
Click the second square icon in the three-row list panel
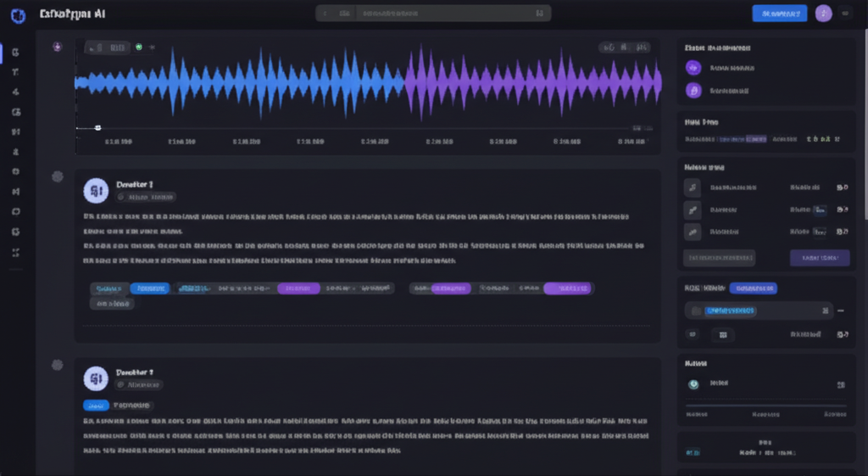point(693,210)
